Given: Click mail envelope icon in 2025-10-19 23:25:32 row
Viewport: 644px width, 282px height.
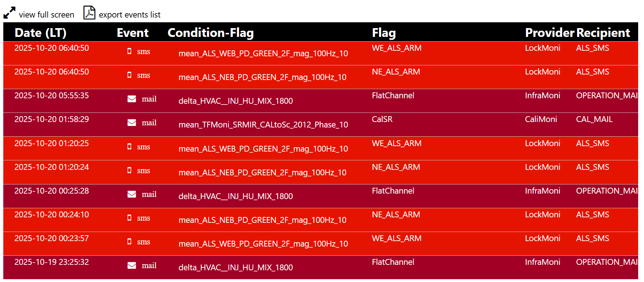Looking at the screenshot, I should 132,266.
